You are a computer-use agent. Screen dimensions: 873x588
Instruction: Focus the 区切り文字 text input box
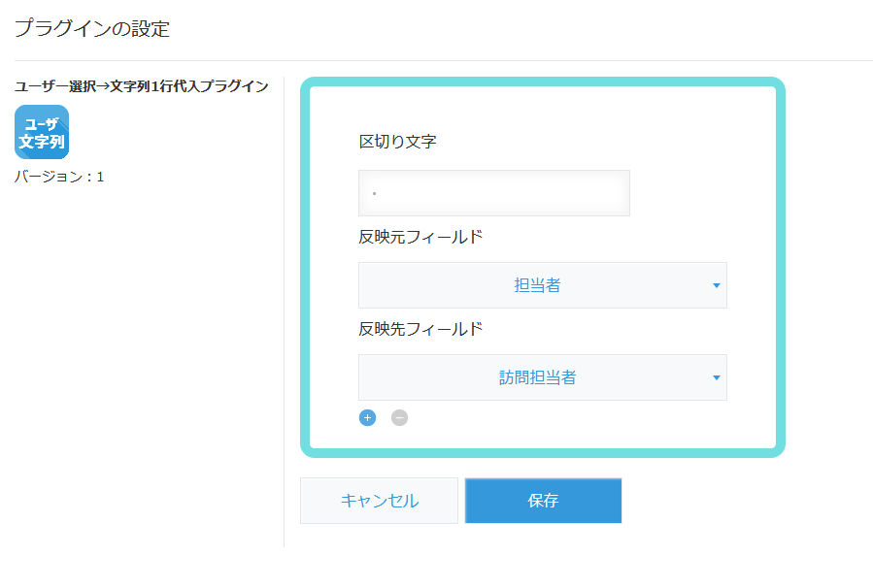pos(494,193)
